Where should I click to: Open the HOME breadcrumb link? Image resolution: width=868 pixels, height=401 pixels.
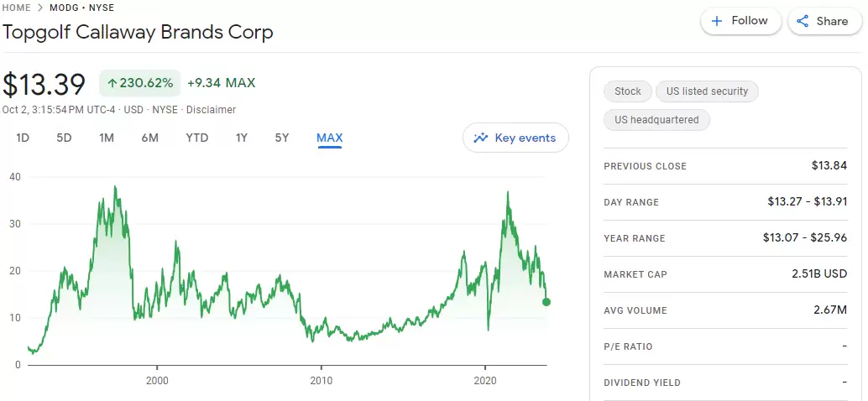point(17,8)
